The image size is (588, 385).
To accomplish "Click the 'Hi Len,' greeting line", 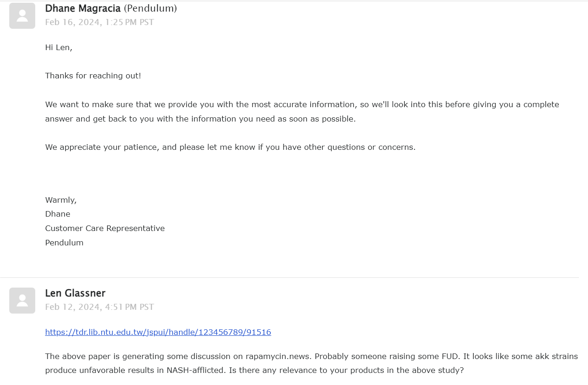I will [59, 47].
